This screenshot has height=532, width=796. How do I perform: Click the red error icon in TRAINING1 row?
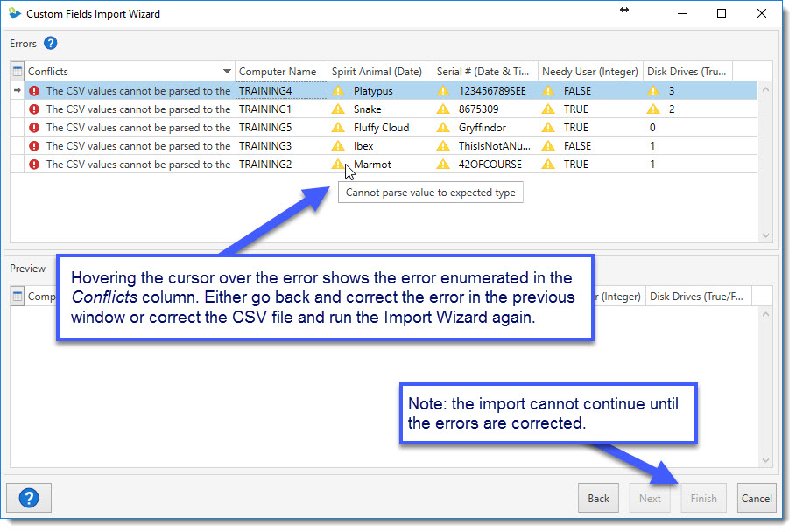tap(34, 109)
